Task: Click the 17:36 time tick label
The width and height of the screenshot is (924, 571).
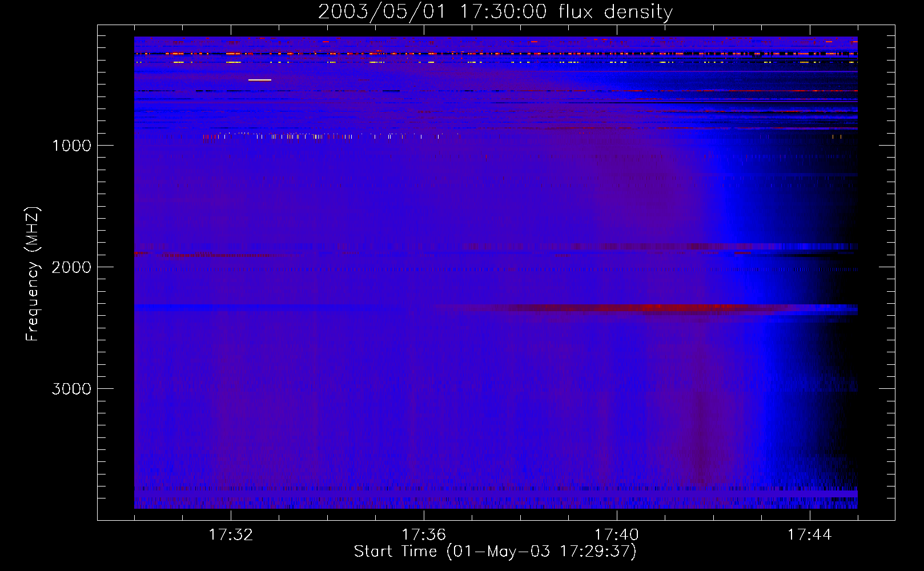Action: (x=424, y=535)
